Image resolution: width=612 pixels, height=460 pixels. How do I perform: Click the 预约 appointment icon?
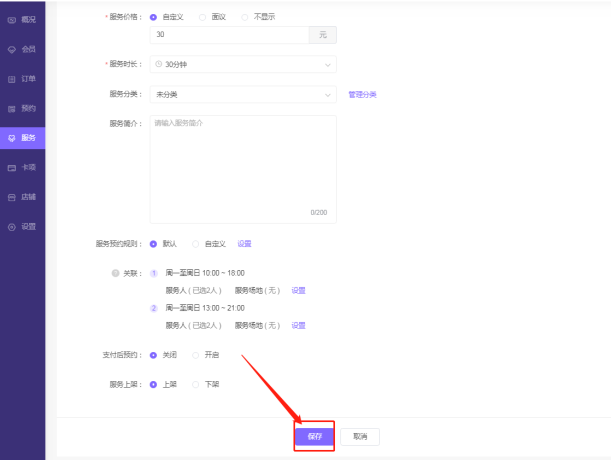pyautogui.click(x=12, y=109)
